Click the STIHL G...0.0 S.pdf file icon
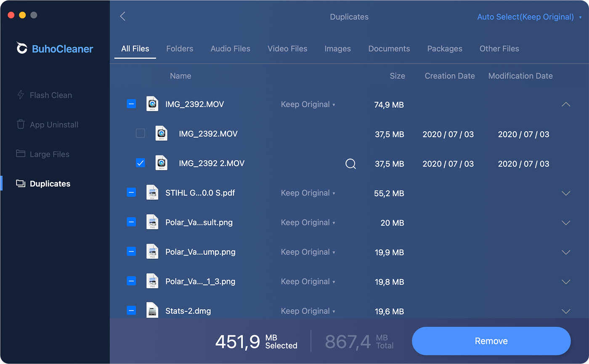 click(152, 192)
